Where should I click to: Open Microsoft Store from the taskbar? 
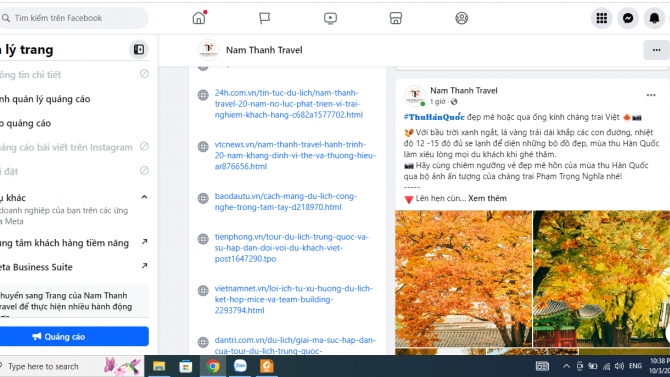pyautogui.click(x=186, y=366)
